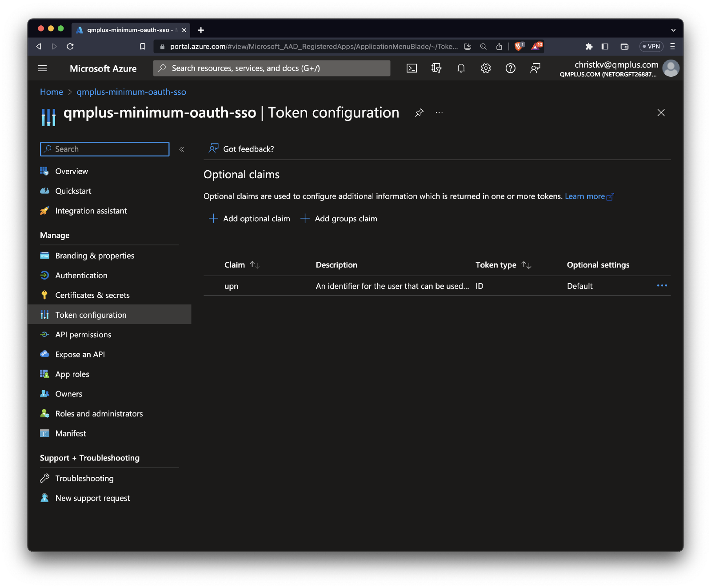Collapse the left navigation sidebar
Image resolution: width=711 pixels, height=588 pixels.
click(x=181, y=149)
